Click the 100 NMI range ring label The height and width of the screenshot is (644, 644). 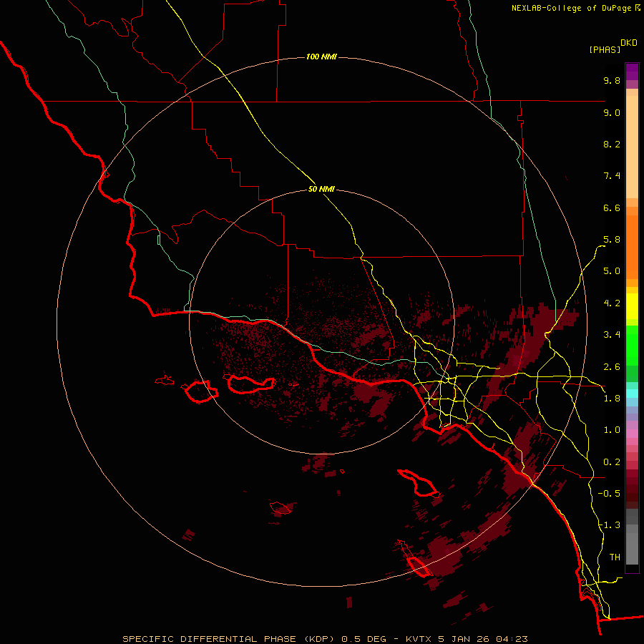(x=321, y=57)
